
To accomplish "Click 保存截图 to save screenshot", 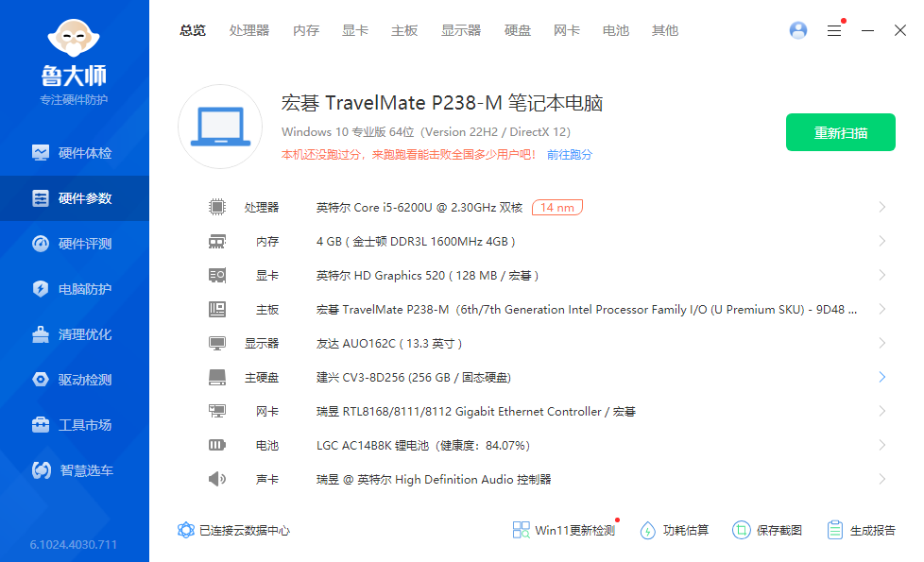I will (767, 530).
